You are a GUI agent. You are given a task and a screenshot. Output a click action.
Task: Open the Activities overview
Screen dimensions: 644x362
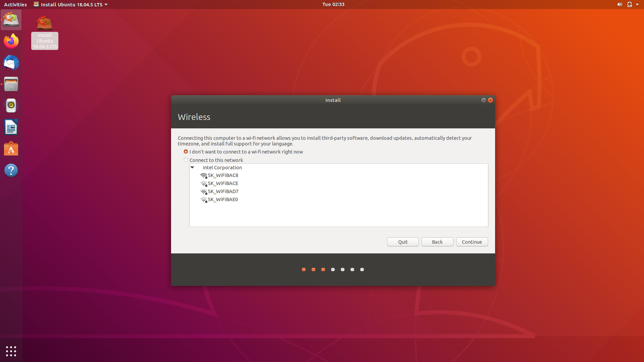(x=15, y=4)
